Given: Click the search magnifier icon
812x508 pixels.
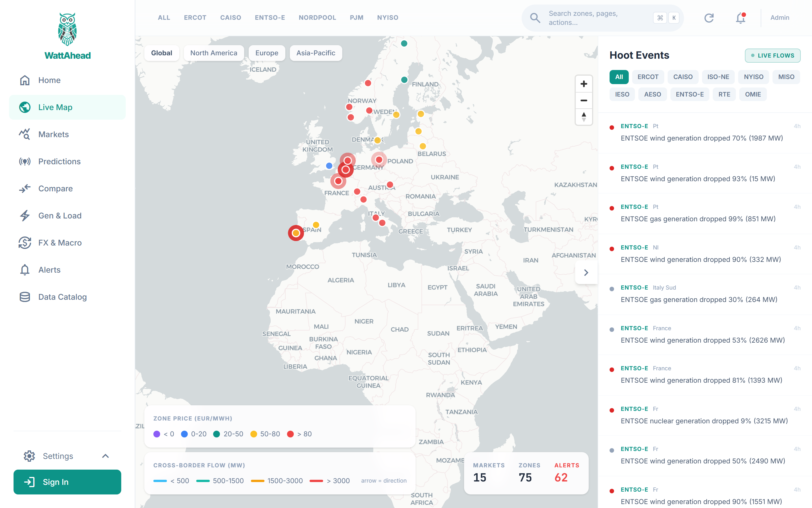Looking at the screenshot, I should pyautogui.click(x=535, y=18).
